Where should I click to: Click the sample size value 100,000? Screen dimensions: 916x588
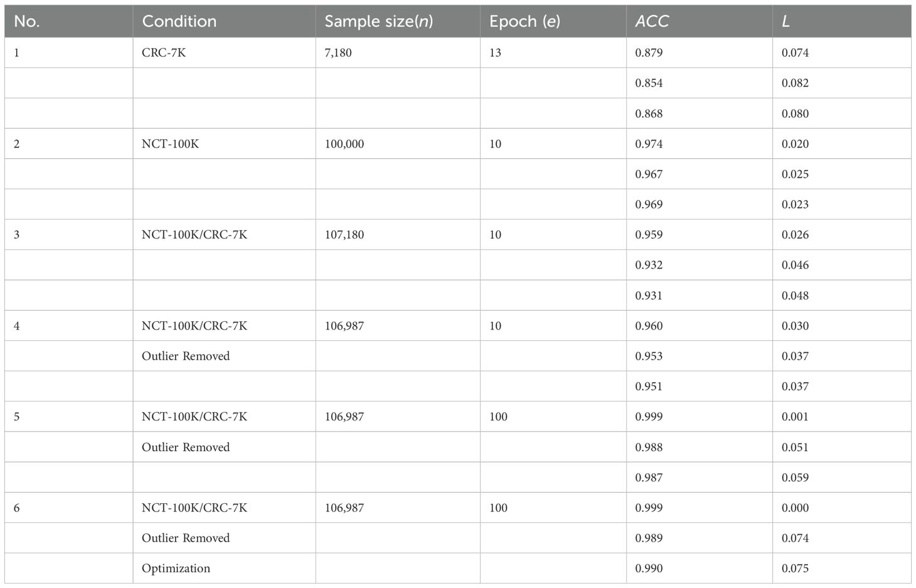(x=344, y=144)
